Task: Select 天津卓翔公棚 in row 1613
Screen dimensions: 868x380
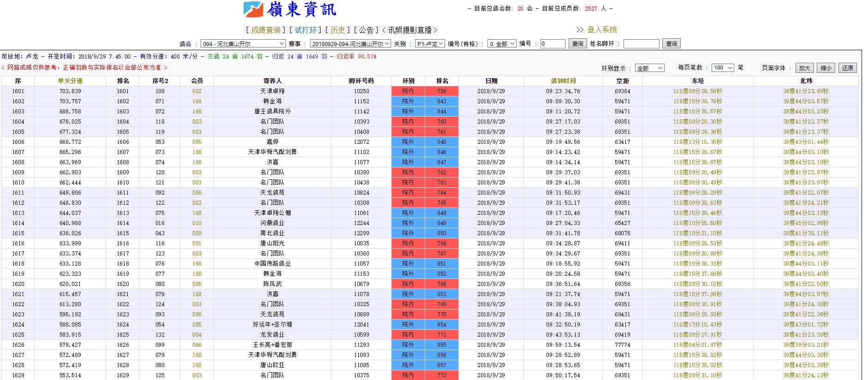Action: [273, 213]
